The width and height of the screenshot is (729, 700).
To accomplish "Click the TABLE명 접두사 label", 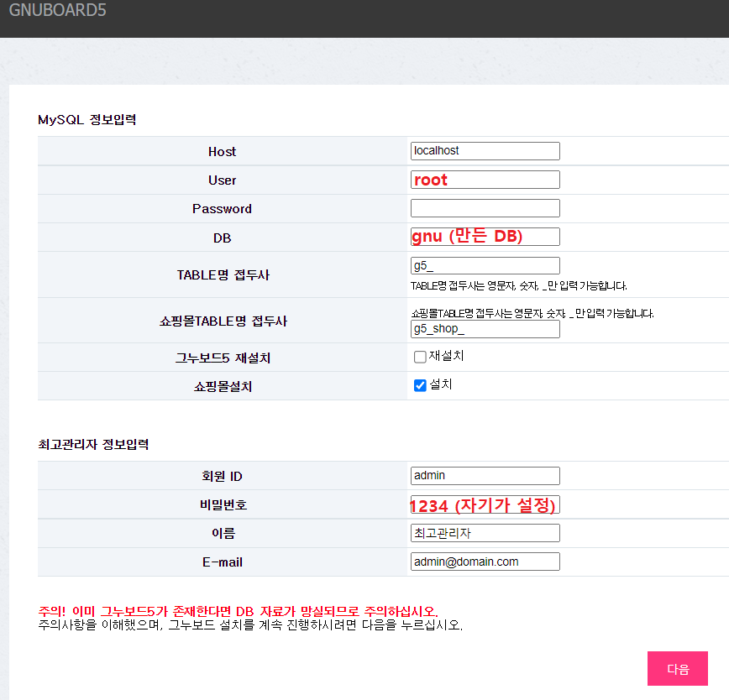I will [x=223, y=275].
